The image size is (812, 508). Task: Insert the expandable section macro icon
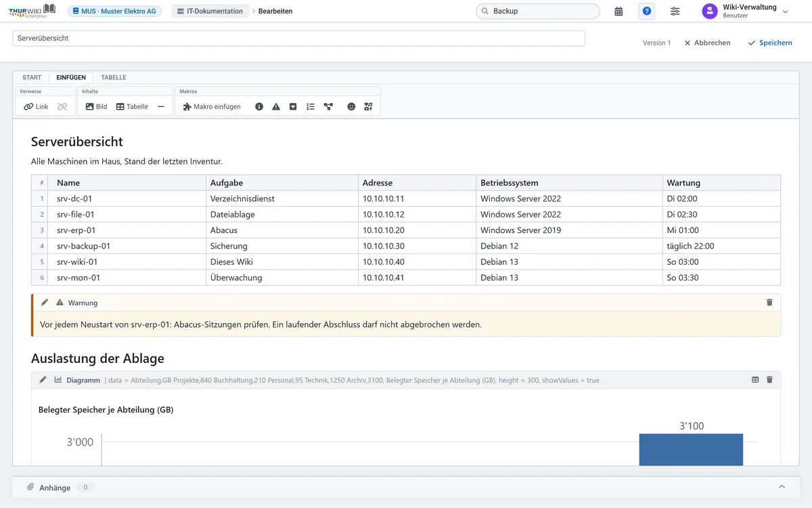(293, 106)
